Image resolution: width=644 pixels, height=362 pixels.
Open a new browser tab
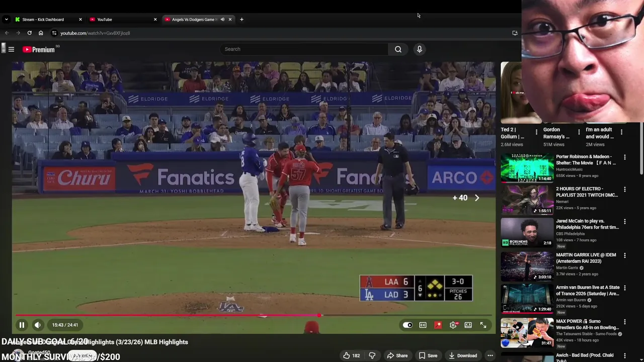click(242, 20)
